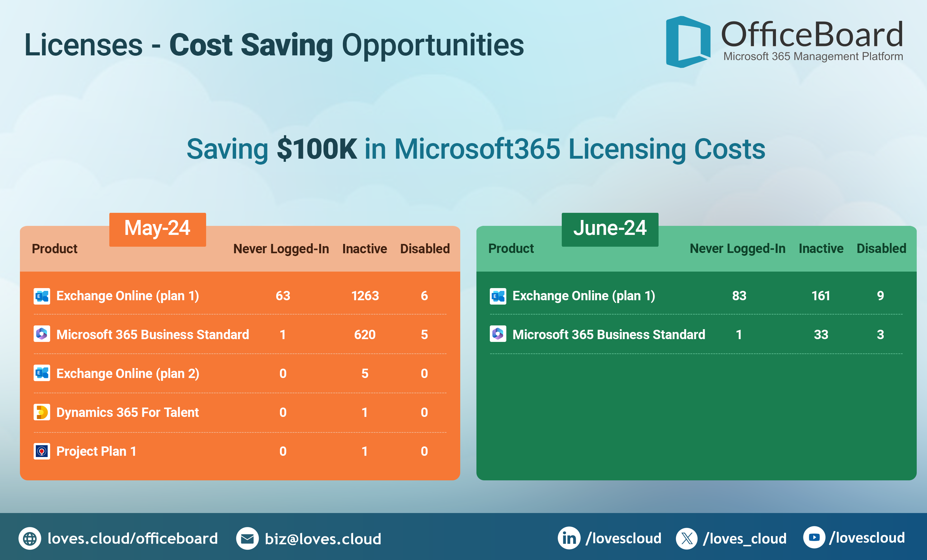Click the 161 inactive value

tap(821, 296)
